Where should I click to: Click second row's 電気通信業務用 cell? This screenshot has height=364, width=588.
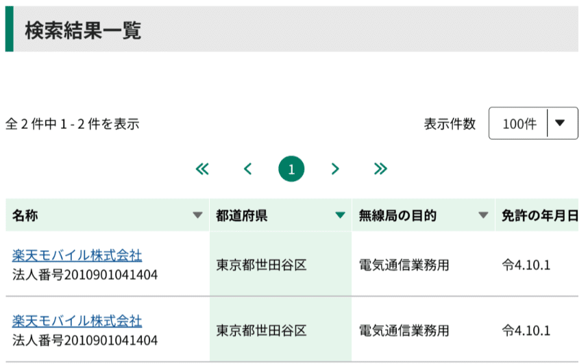(x=404, y=330)
